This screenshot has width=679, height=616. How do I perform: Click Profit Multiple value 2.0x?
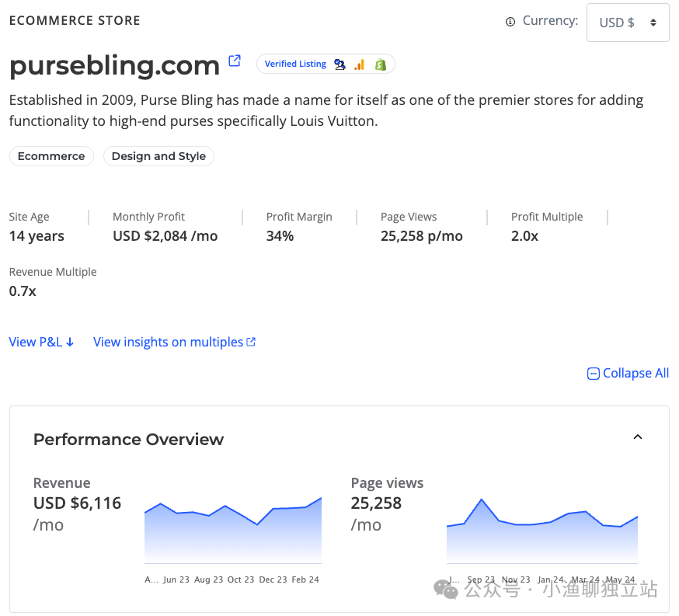pyautogui.click(x=524, y=236)
